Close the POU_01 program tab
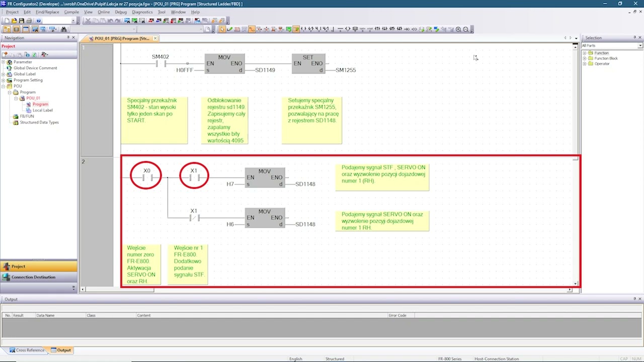The width and height of the screenshot is (644, 362). pyautogui.click(x=155, y=38)
